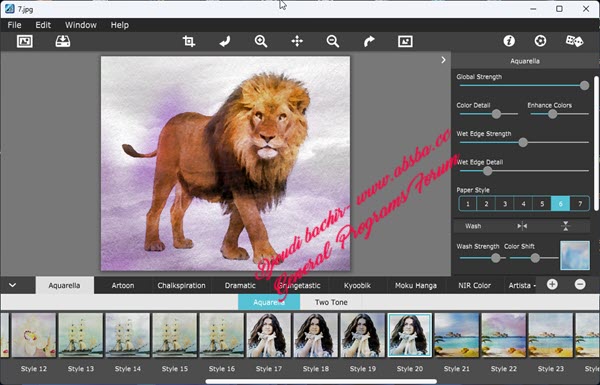Select Paper Style 1
Image resolution: width=600 pixels, height=385 pixels.
[468, 204]
